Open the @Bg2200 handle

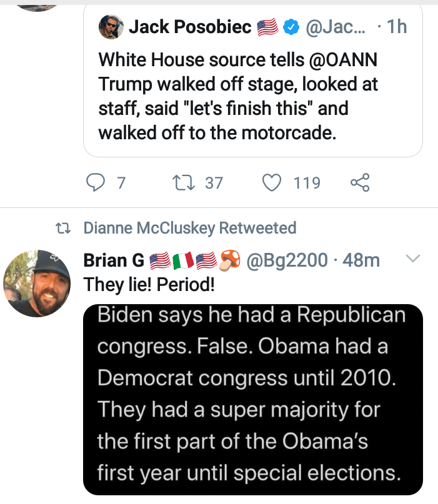(288, 260)
